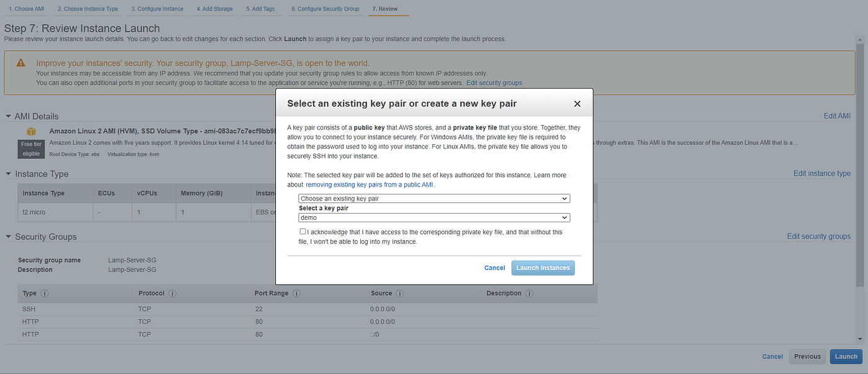Switch to the '1. Choose AMI' tab
This screenshot has height=374, width=868.
[x=25, y=9]
